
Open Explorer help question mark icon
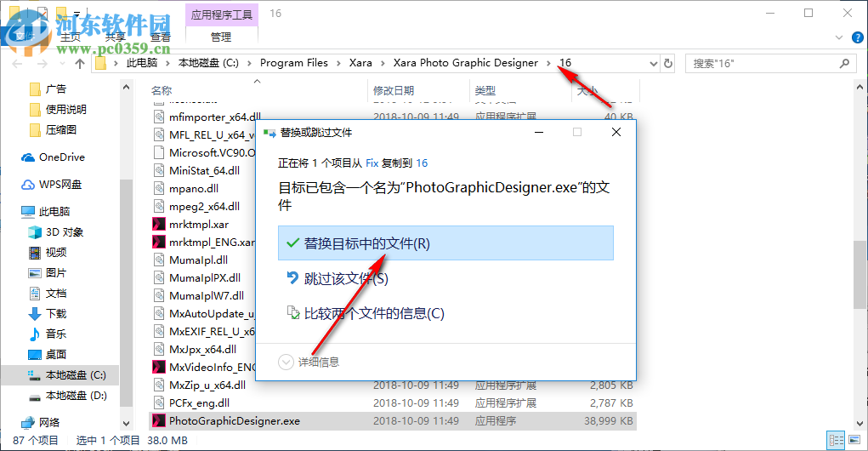point(858,37)
